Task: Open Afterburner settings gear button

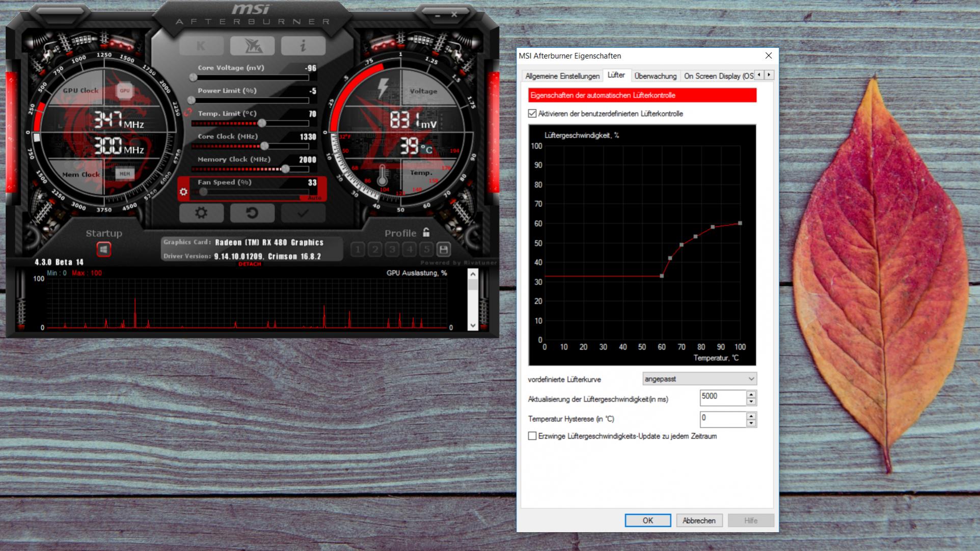Action: [201, 213]
